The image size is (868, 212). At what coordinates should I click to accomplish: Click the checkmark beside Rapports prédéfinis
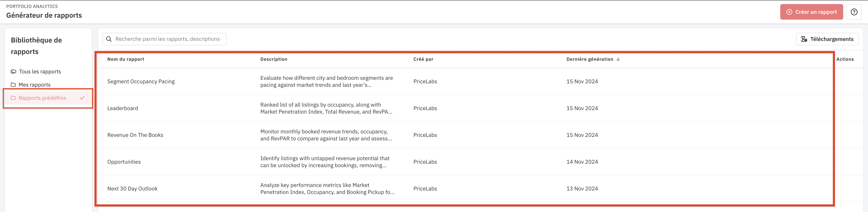point(82,98)
